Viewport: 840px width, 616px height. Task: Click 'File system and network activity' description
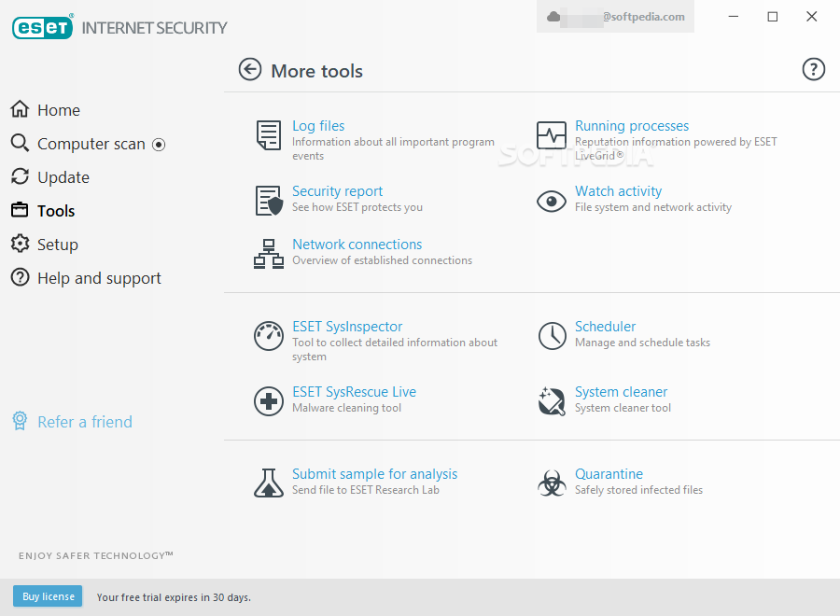point(653,207)
